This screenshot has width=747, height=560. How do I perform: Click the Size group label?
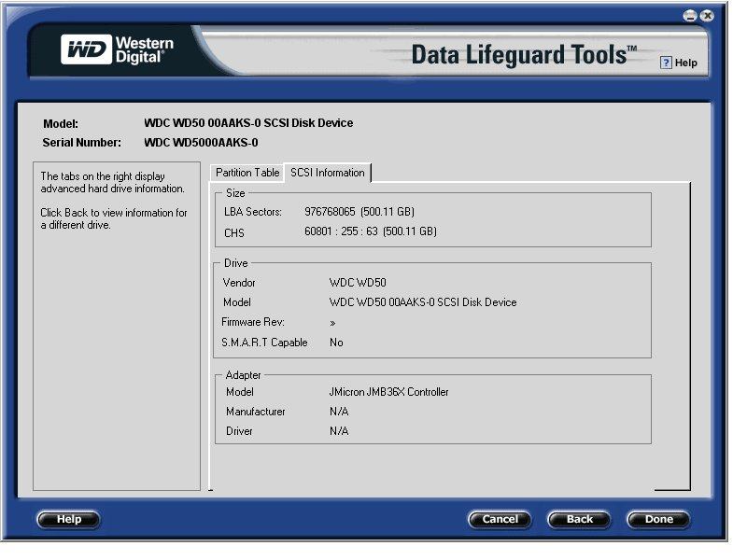[235, 193]
